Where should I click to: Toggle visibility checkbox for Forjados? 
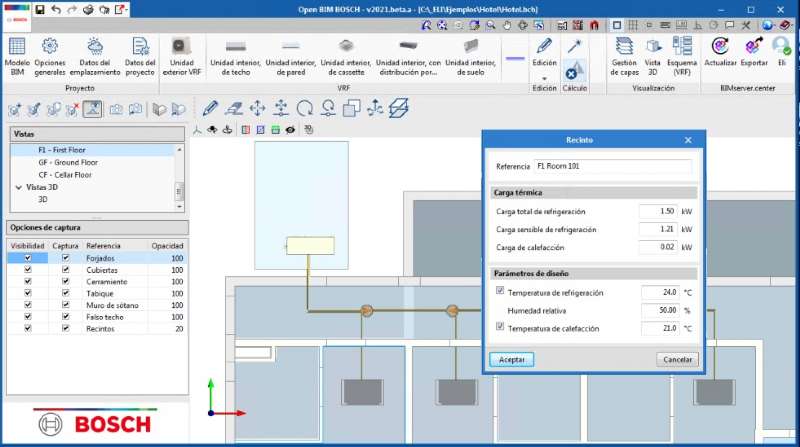28,258
